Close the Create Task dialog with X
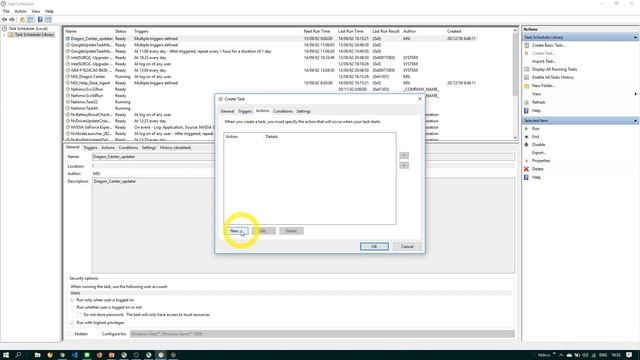 tap(420, 99)
